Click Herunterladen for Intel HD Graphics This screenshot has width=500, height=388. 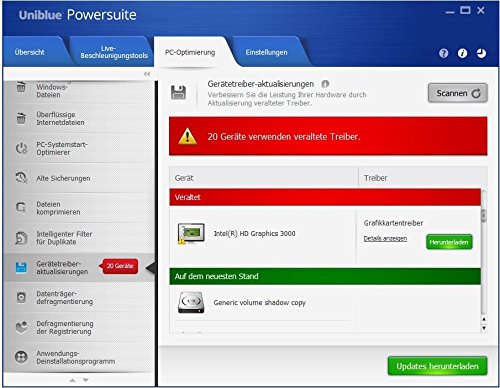click(449, 242)
